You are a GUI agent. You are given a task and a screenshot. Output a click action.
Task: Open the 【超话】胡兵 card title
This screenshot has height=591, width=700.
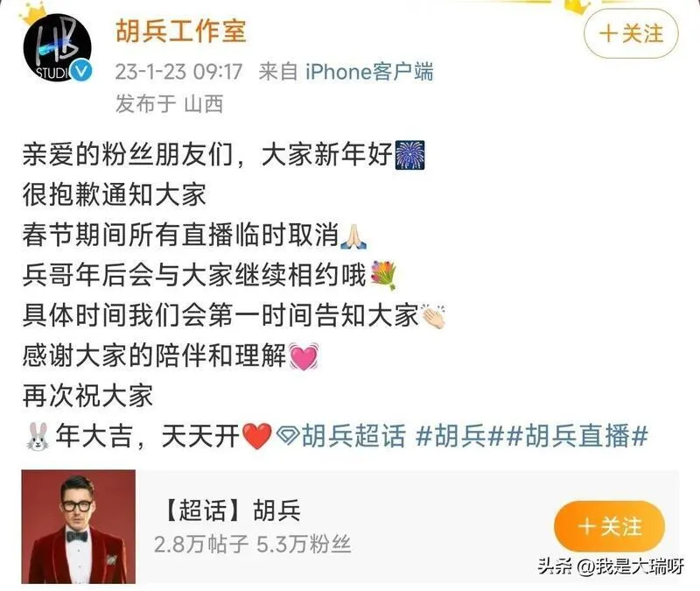231,510
